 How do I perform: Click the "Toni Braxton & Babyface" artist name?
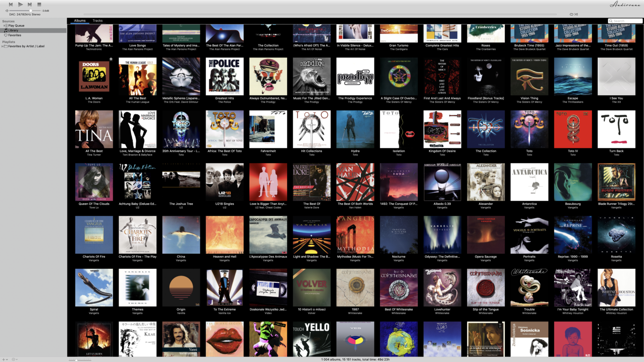[137, 155]
